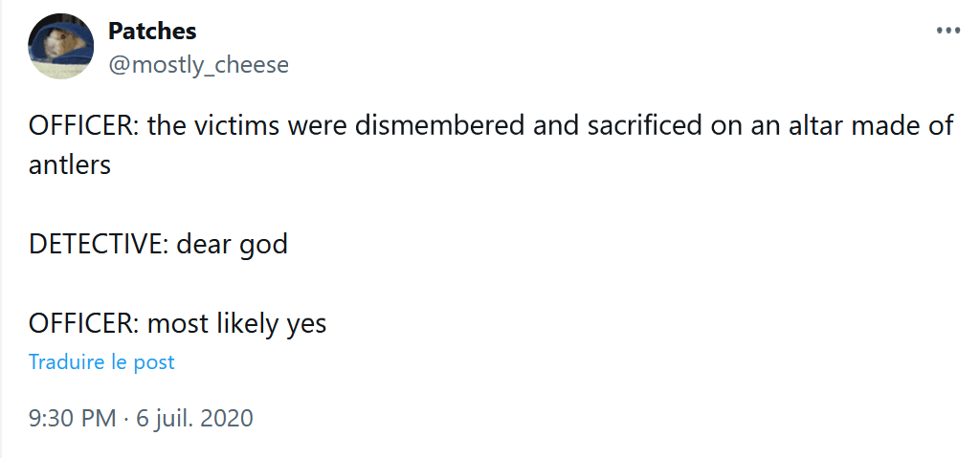Open the three-dot more options menu
The image size is (980, 458).
947,31
